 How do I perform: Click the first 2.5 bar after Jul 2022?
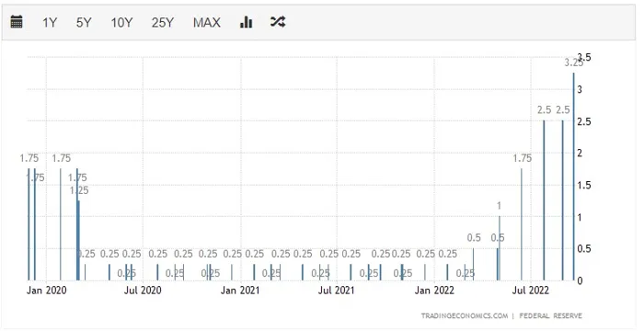pyautogui.click(x=544, y=200)
